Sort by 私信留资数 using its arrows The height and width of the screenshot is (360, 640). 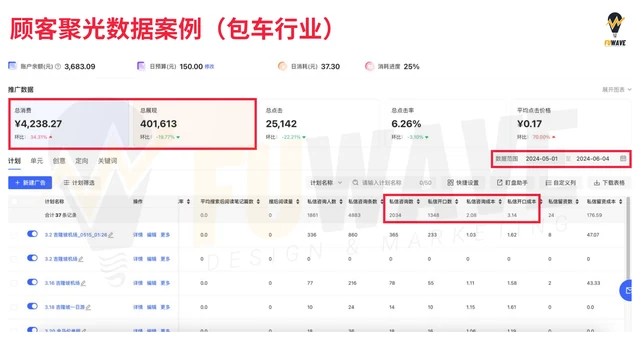(x=577, y=202)
